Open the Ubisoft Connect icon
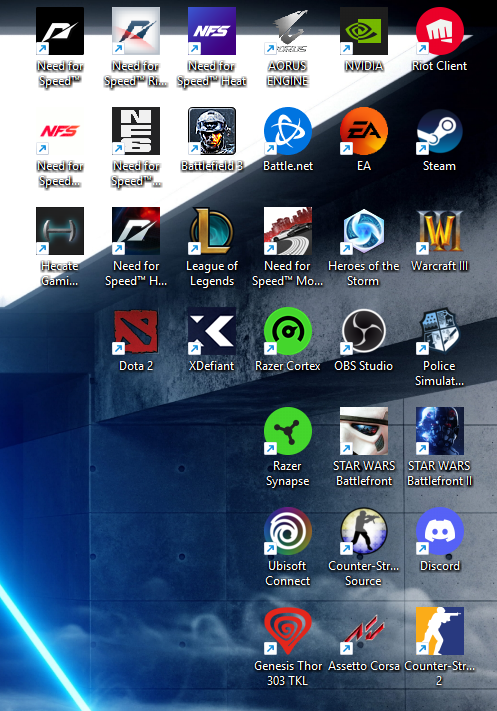Screen dimensions: 497x711 pyautogui.click(x=287, y=531)
